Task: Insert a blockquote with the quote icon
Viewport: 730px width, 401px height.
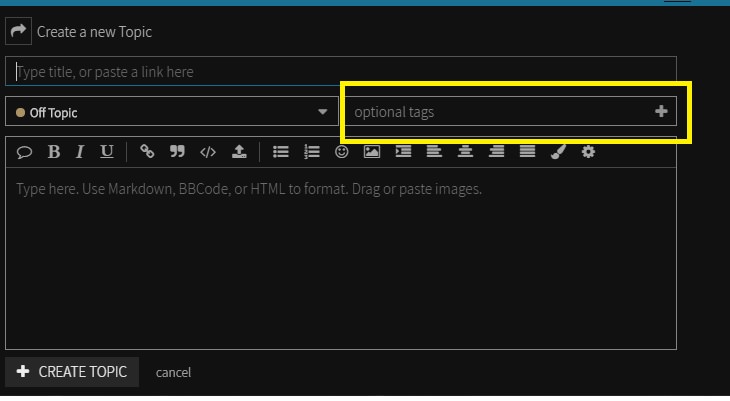Action: pos(177,151)
